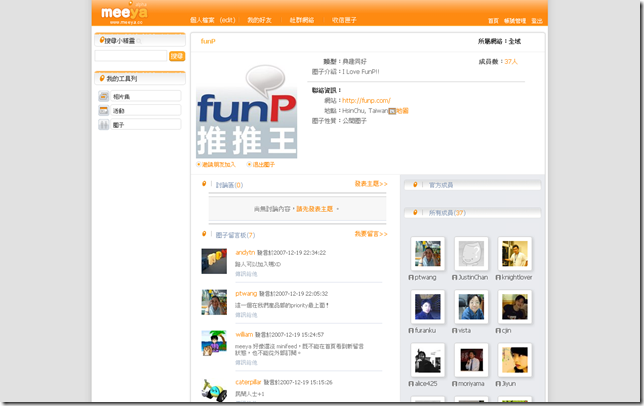This screenshot has height=406, width=644.
Task: Open http://funp.com/ website link
Action: pos(366,100)
